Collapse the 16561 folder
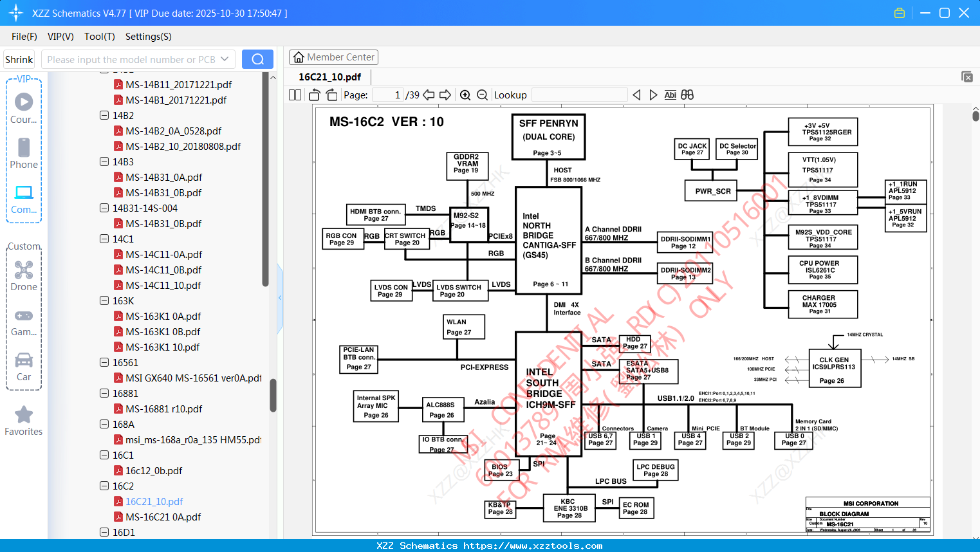Screen dimensions: 980x552 (x=104, y=363)
